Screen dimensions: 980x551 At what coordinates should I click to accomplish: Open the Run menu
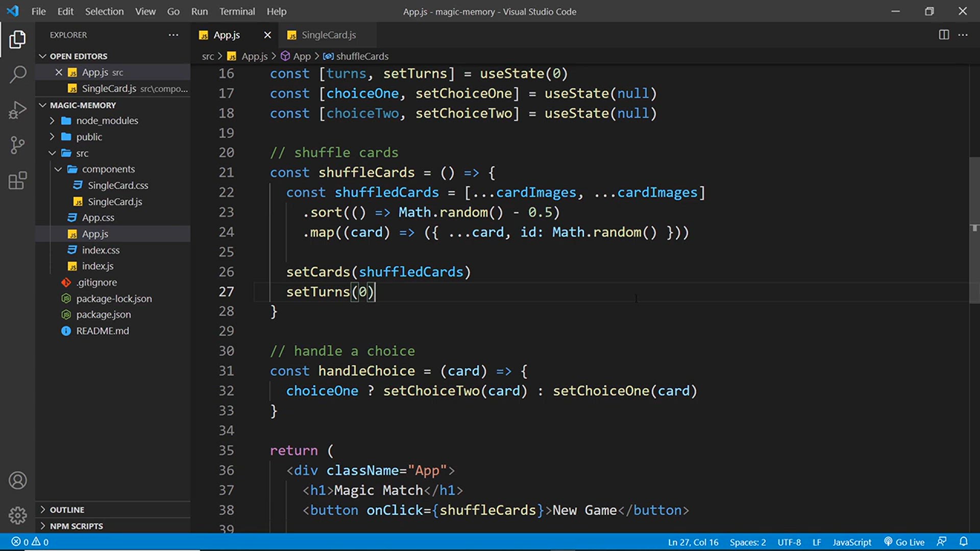click(200, 11)
